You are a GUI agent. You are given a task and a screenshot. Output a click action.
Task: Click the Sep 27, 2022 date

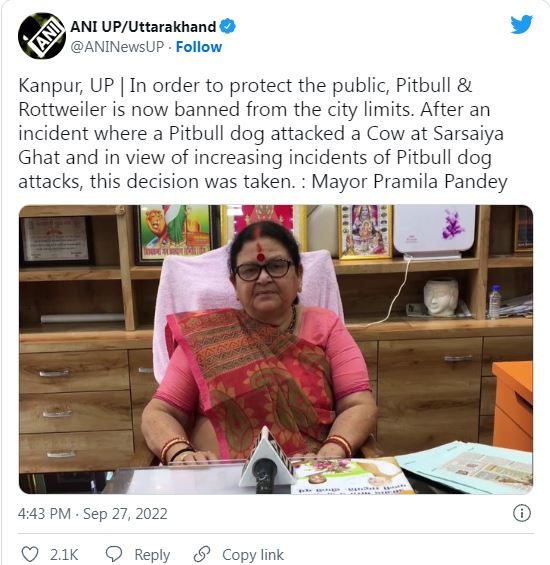(x=125, y=514)
